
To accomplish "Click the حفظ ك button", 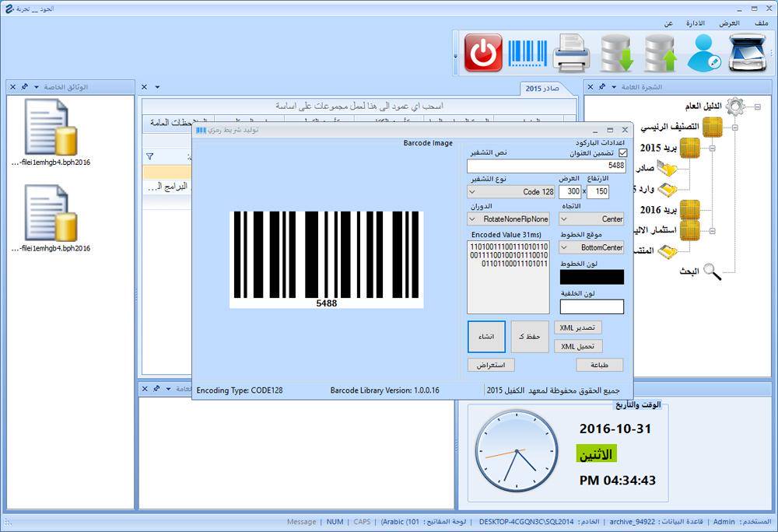I will (529, 337).
